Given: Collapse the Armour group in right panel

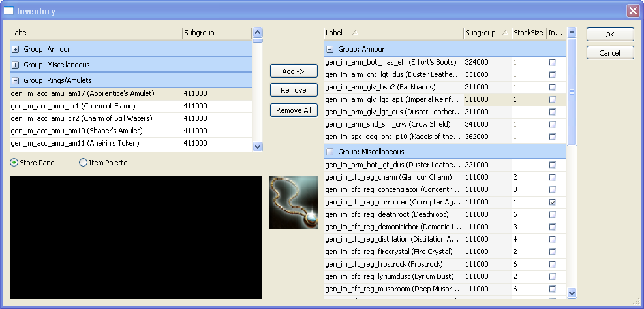Looking at the screenshot, I should [330, 49].
